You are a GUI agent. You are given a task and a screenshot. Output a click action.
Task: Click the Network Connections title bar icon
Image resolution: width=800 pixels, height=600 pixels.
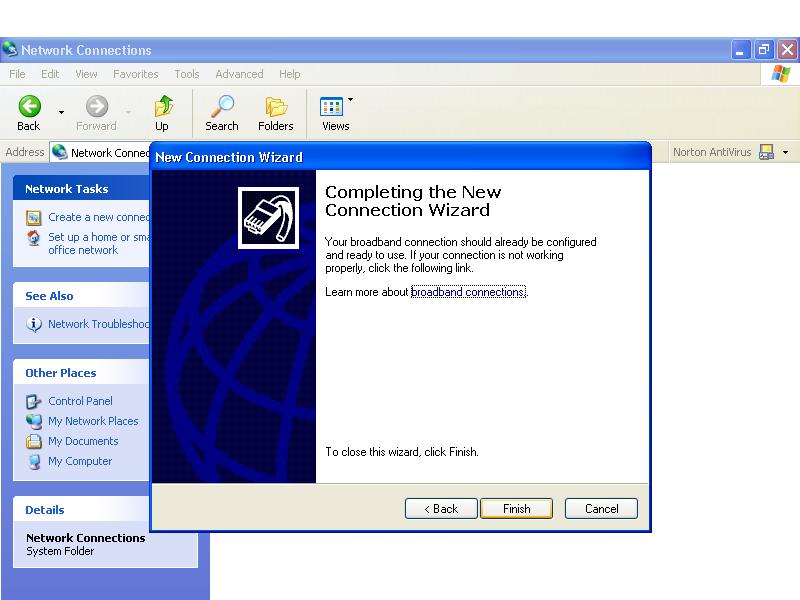coord(10,49)
